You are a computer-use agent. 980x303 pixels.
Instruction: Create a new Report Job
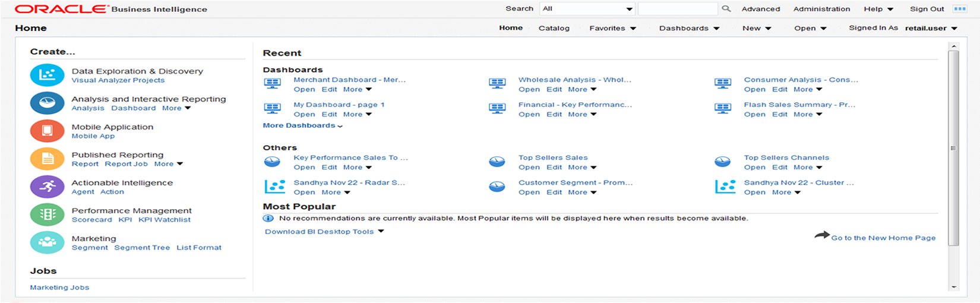click(x=127, y=164)
